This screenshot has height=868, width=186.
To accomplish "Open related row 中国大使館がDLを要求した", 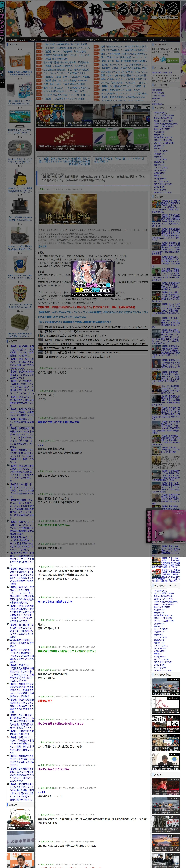I will (x=93, y=344).
